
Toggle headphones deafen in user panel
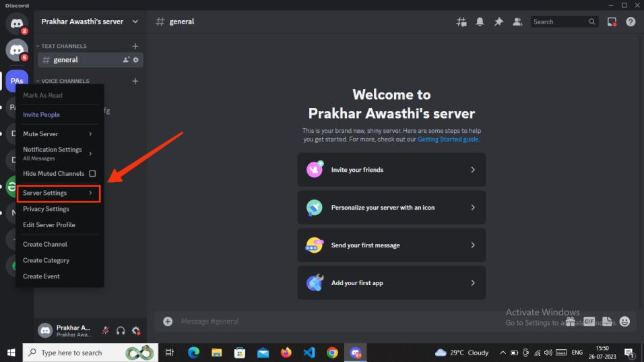coord(121,330)
